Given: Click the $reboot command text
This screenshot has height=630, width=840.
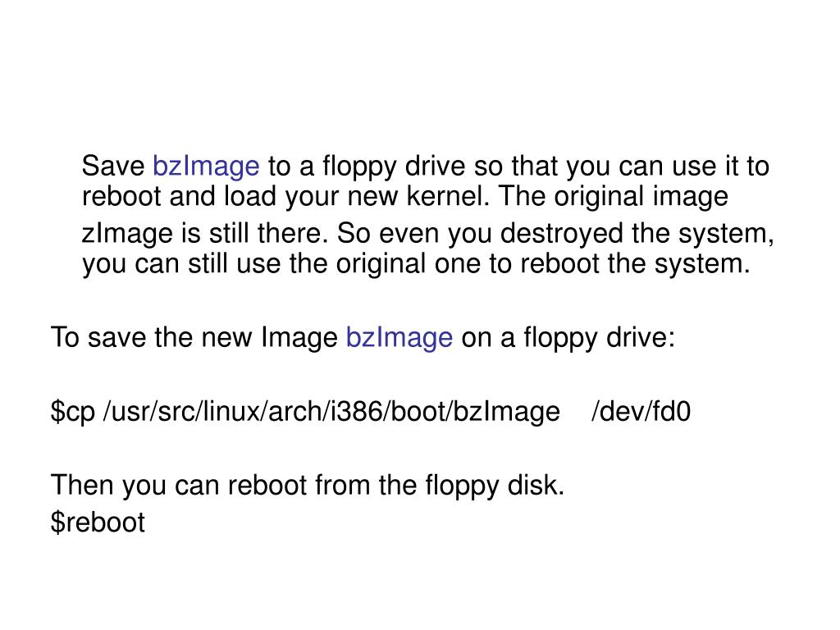Looking at the screenshot, I should click(98, 523).
